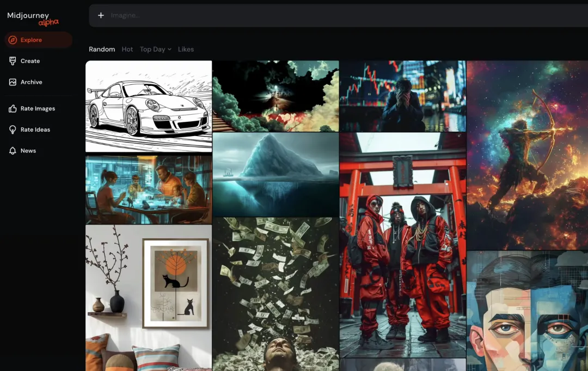Click the Explore compass icon
Viewport: 588px width, 371px height.
coord(13,40)
